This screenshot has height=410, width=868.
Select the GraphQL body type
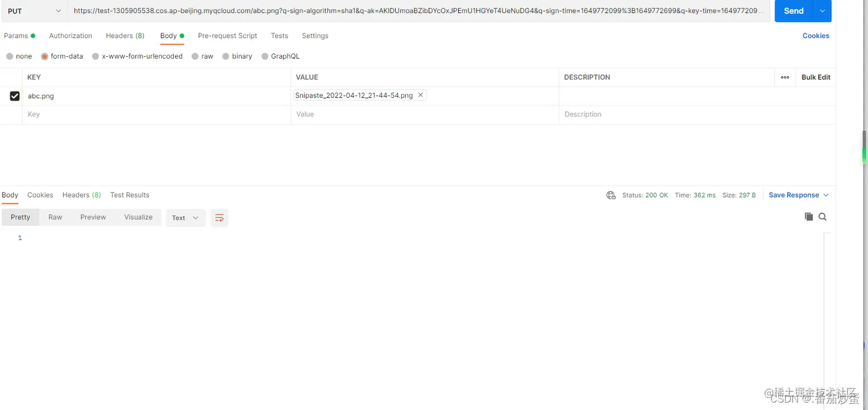[280, 56]
